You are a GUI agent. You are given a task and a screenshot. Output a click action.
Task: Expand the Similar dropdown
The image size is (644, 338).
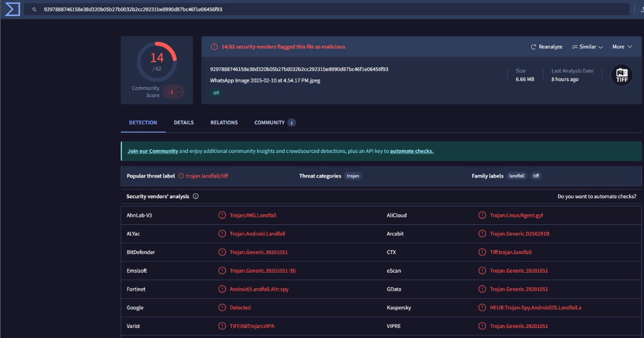[x=587, y=47]
